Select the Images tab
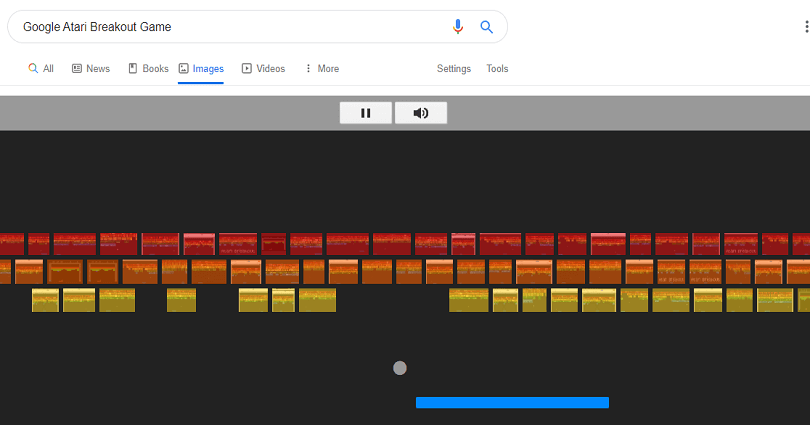 (201, 69)
